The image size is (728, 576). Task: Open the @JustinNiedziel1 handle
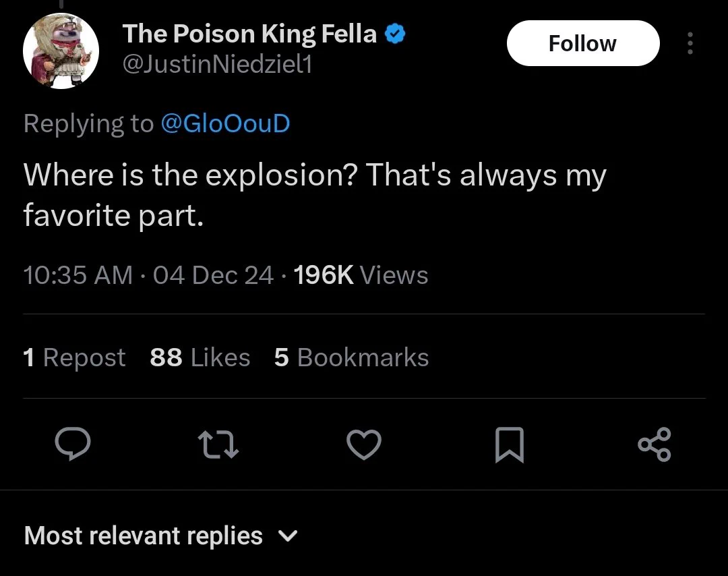pyautogui.click(x=217, y=64)
